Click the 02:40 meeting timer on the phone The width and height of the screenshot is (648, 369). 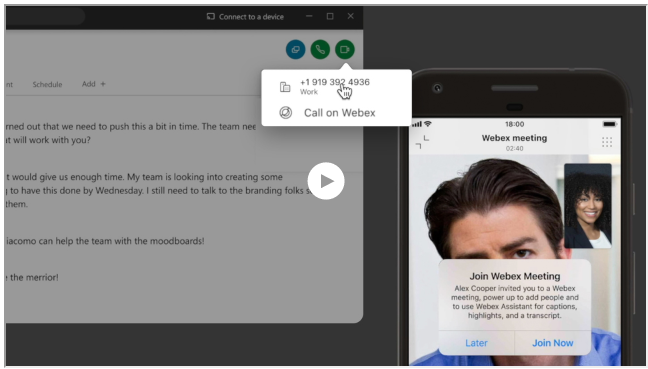click(514, 148)
